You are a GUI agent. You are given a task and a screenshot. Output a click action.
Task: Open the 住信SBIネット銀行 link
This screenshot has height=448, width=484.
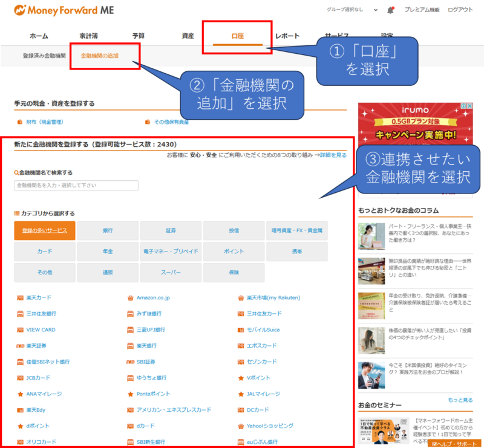coord(48,362)
